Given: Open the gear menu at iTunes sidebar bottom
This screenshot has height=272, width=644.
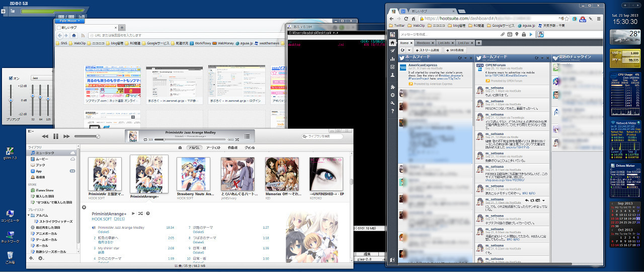Looking at the screenshot, I should (x=41, y=258).
